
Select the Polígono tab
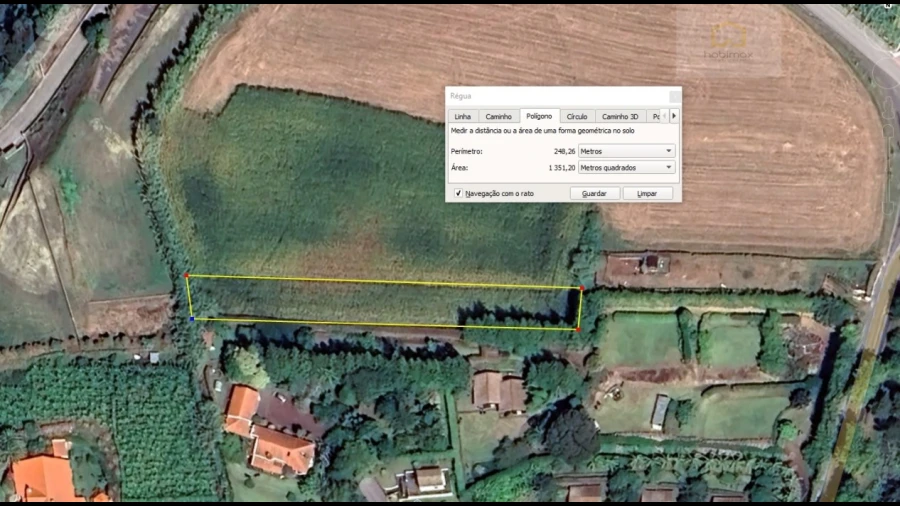tap(539, 116)
